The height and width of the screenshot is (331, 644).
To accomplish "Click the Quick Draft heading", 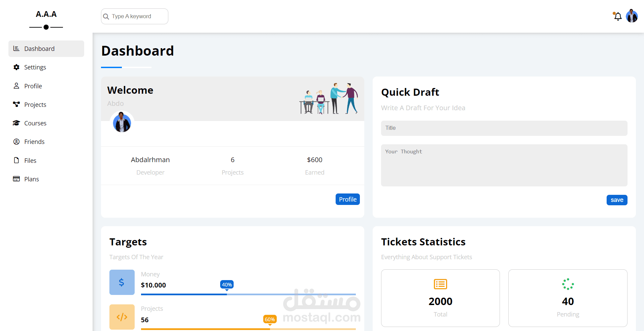I will 410,92.
